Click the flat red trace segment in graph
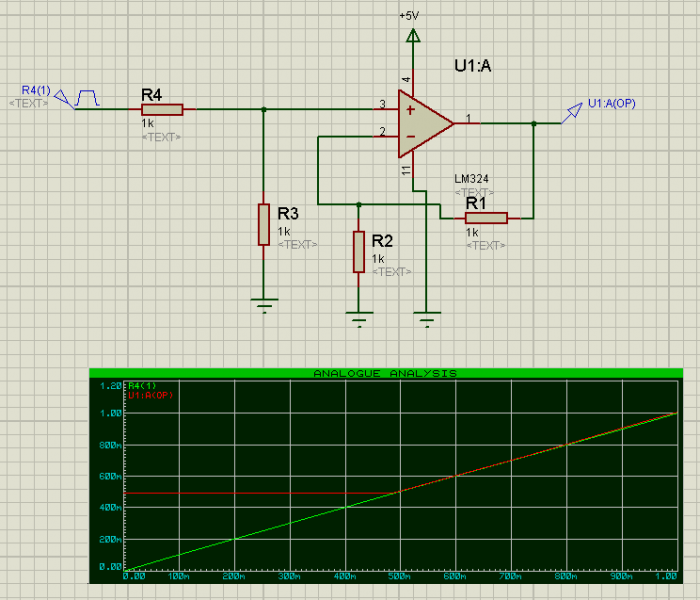 [x=260, y=492]
